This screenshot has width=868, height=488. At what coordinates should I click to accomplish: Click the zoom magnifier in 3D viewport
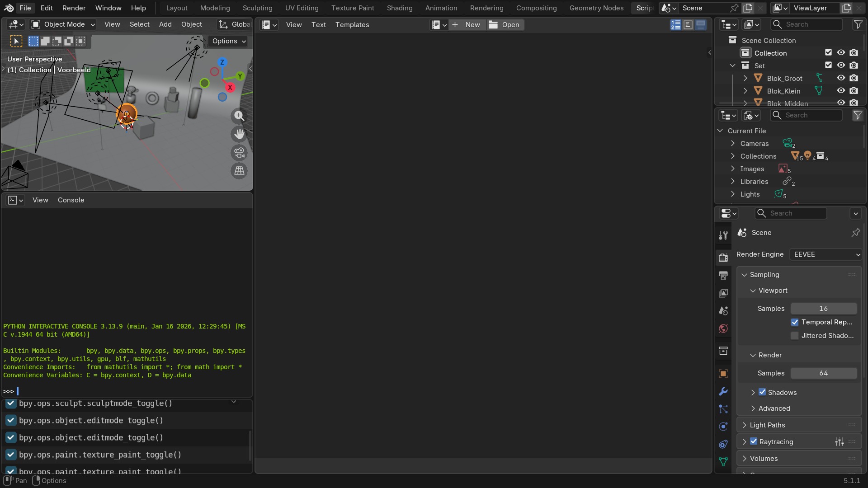point(239,116)
